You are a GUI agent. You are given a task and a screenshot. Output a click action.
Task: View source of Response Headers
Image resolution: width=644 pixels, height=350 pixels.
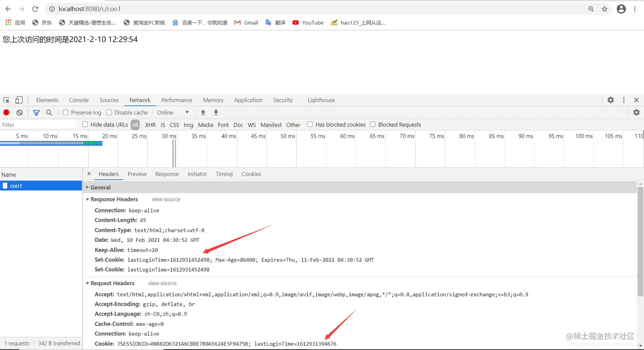(166, 199)
